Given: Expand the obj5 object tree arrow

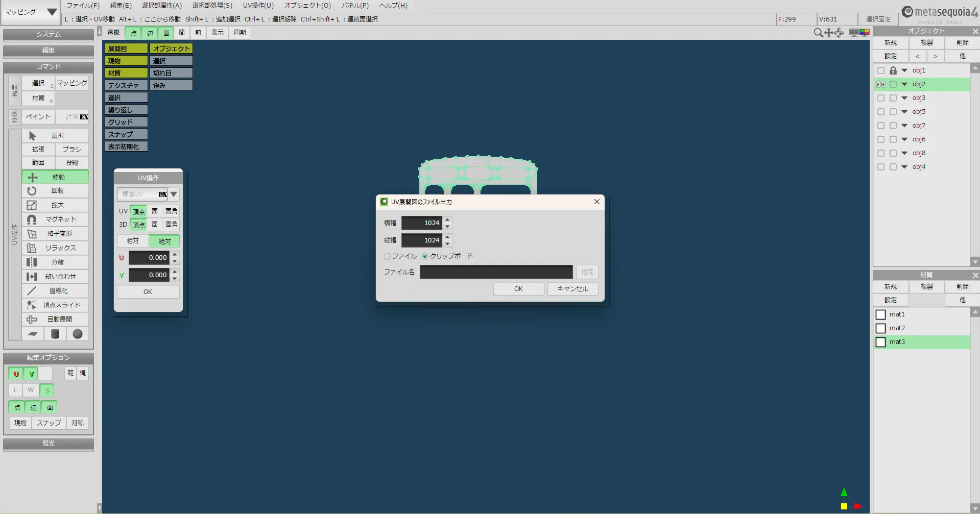Looking at the screenshot, I should [x=904, y=112].
